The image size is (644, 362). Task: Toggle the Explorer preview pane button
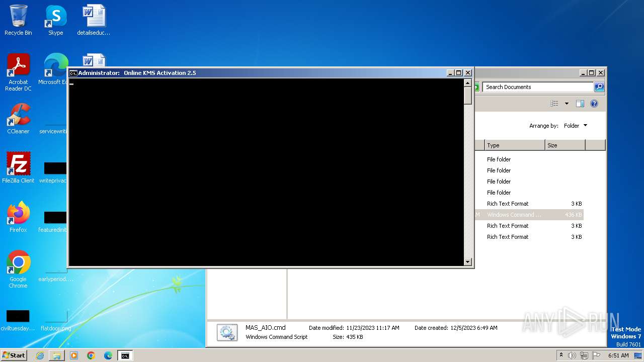(580, 104)
